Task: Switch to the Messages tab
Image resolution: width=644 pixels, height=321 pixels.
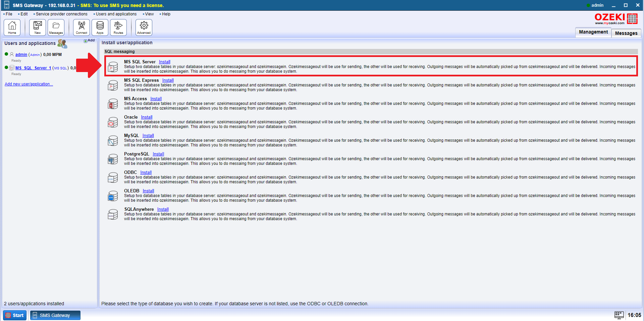Action: pos(626,33)
